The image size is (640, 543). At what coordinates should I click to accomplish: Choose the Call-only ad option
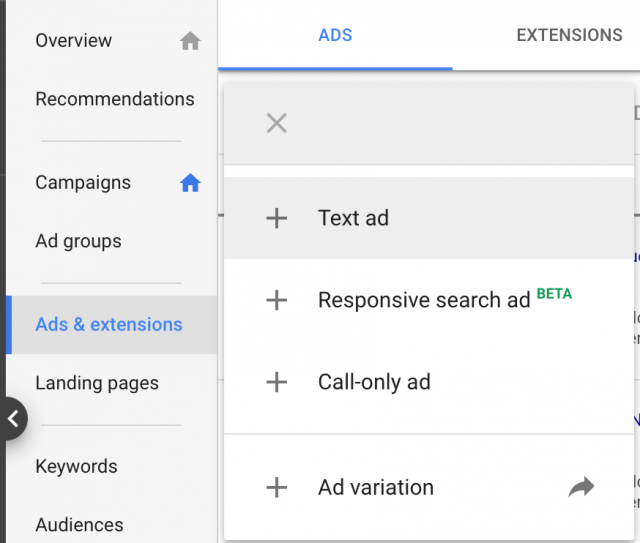click(x=429, y=382)
